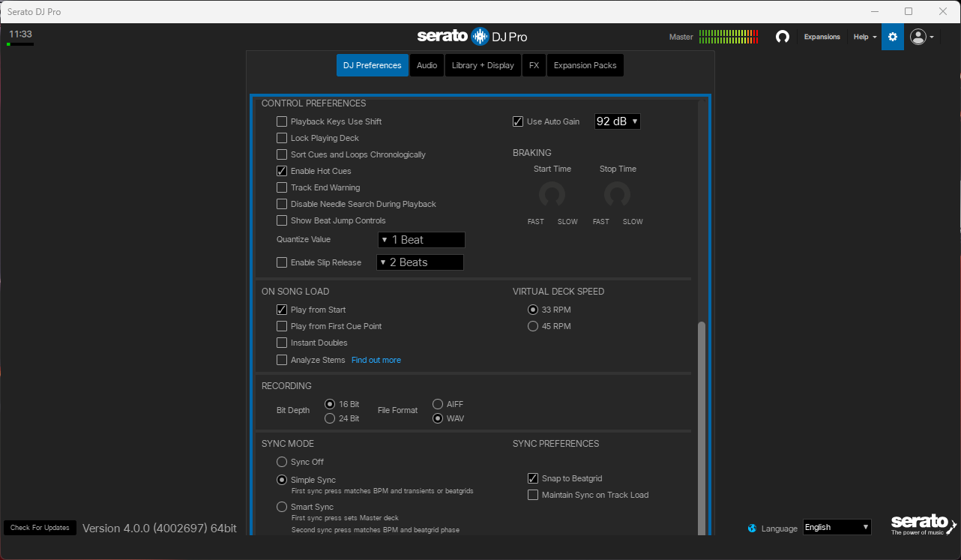Open the Library + Display tab
Viewport: 961px width, 560px height.
(483, 65)
